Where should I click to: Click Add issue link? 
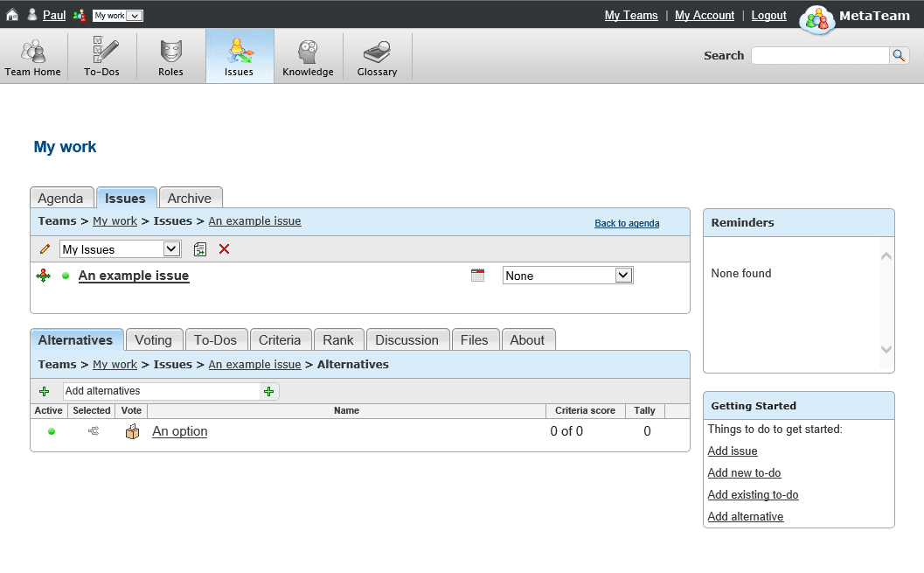coord(733,451)
